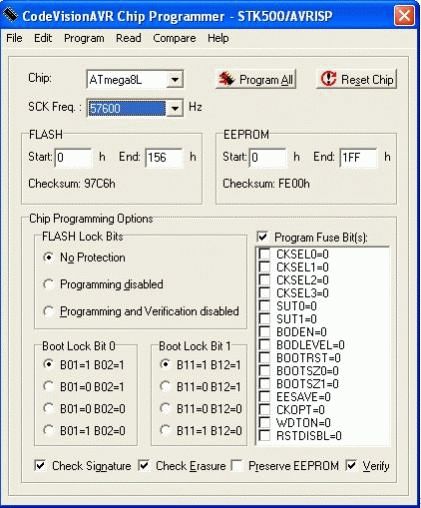
Task: Uncheck the Verify checkbox
Action: point(351,466)
